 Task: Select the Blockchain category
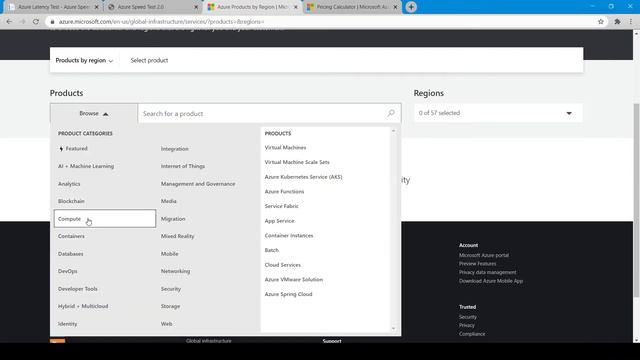[71, 201]
